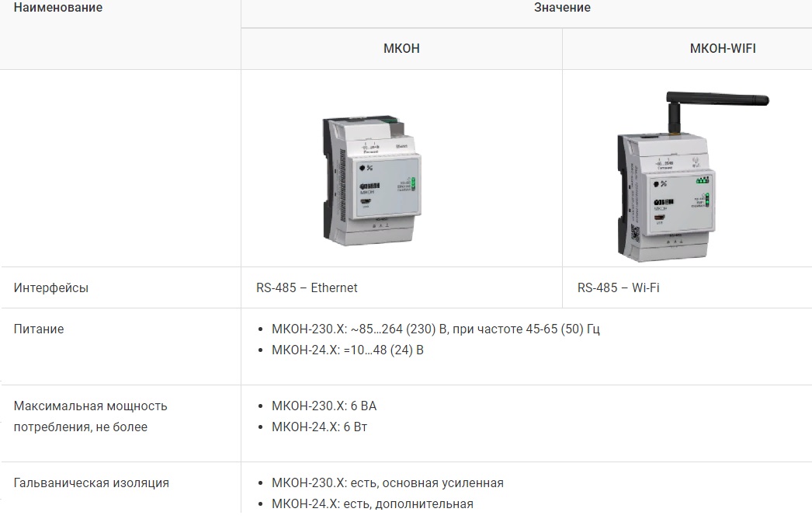The image size is (812, 519).
Task: Select the МКОН-230.Х: 6 ВА entry
Action: click(x=324, y=406)
